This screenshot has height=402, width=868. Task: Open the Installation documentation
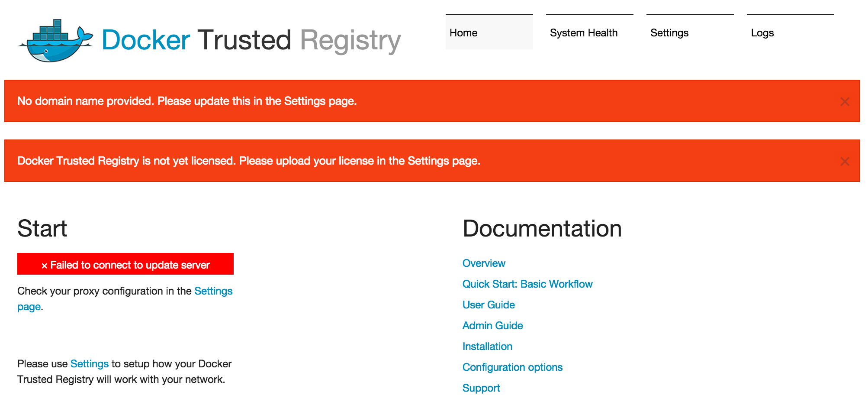tap(487, 346)
